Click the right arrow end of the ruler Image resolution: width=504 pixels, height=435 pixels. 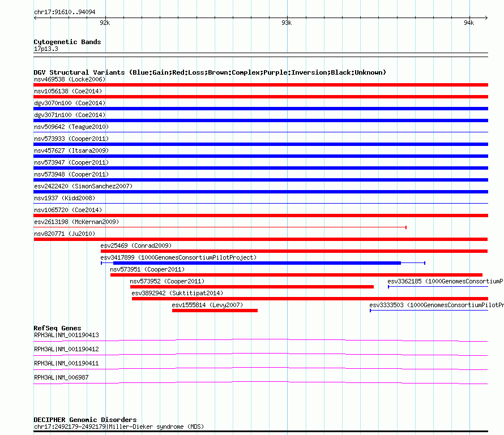pos(486,18)
